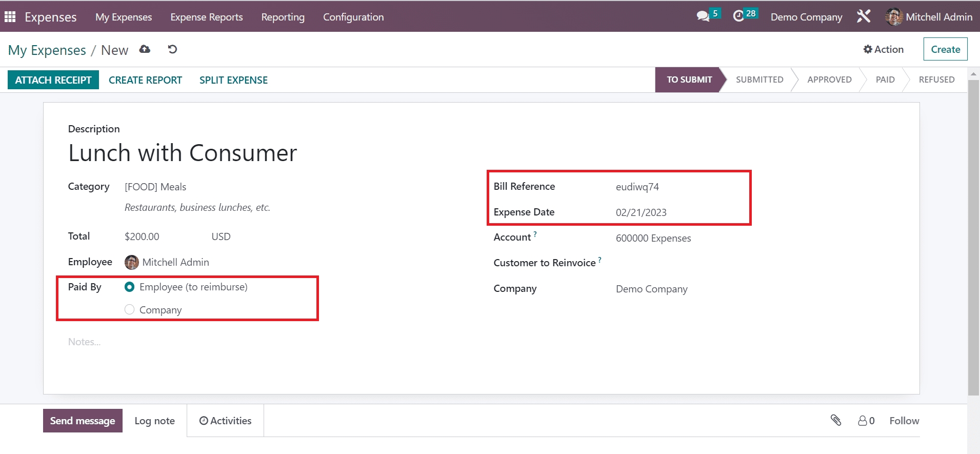Open the Configuration menu
This screenshot has width=980, height=454.
pos(353,17)
